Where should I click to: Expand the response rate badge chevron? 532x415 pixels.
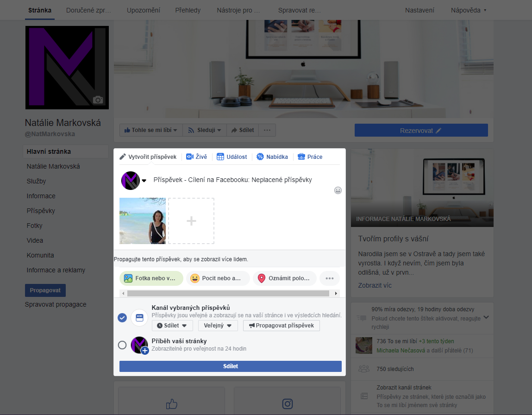tap(486, 318)
